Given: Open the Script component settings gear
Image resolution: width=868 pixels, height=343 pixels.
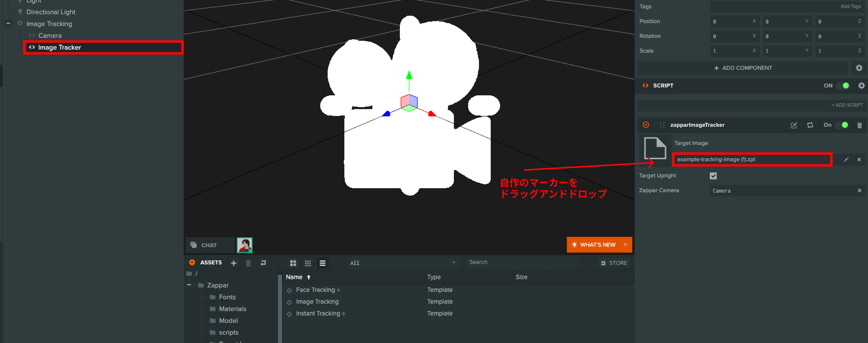Looking at the screenshot, I should [861, 86].
